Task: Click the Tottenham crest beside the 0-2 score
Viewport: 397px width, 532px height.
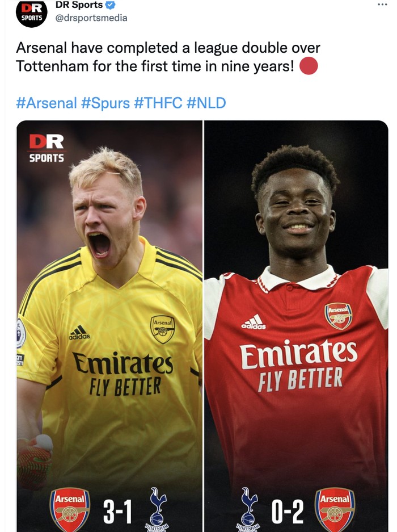Action: 249,507
